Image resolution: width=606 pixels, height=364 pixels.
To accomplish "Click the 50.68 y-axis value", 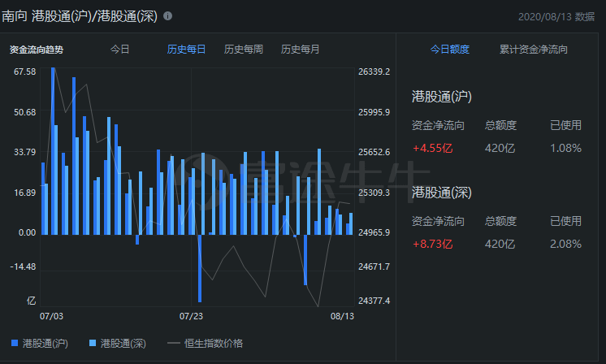I will [24, 112].
